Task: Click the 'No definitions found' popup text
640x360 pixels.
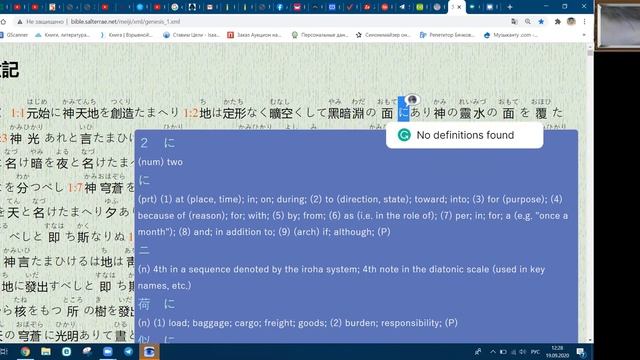Action: click(x=465, y=135)
